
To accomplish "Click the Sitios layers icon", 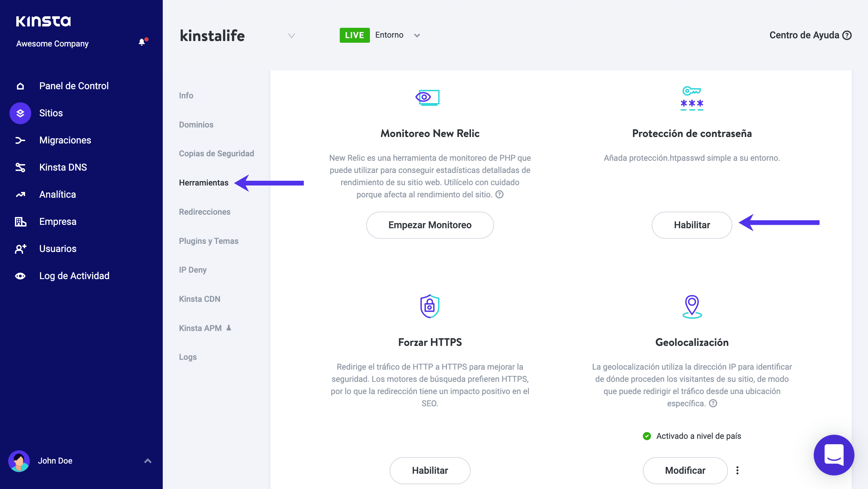I will coord(20,113).
